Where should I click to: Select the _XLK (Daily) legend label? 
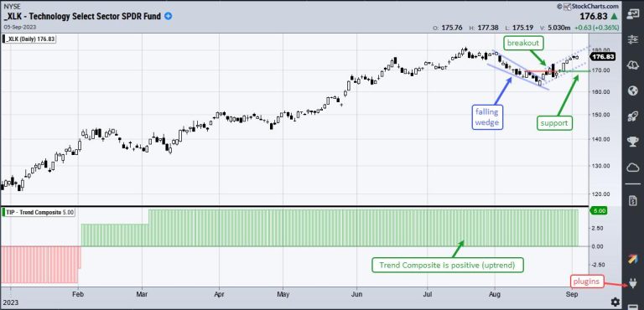(x=29, y=39)
